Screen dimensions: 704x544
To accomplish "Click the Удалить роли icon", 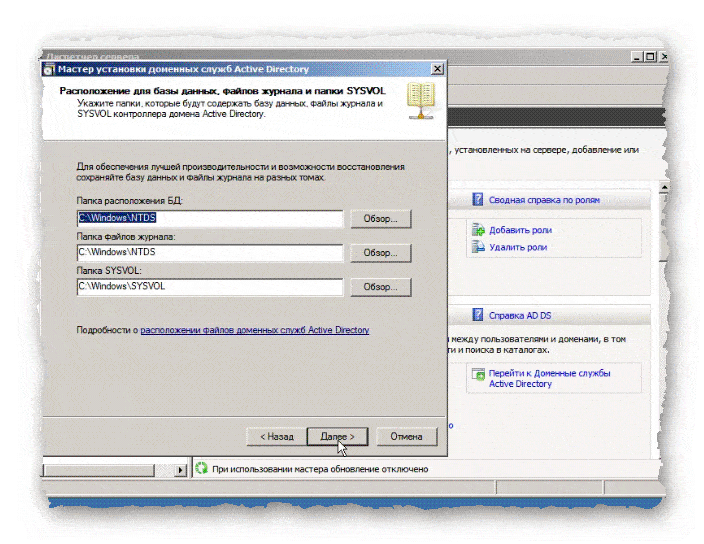I will point(478,246).
